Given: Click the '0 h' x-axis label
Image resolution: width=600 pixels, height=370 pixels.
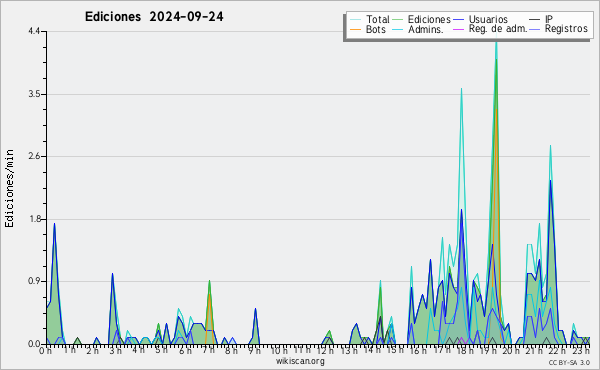Looking at the screenshot, I should pyautogui.click(x=46, y=350).
